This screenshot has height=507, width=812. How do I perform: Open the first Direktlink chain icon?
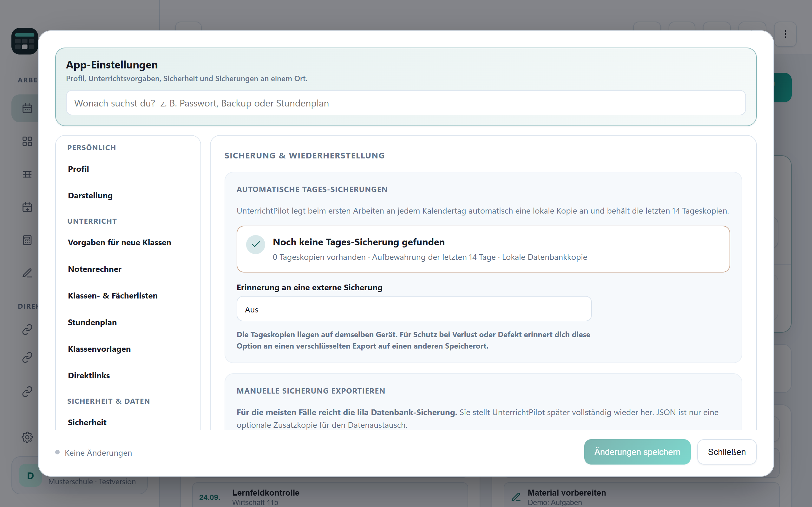tap(27, 330)
